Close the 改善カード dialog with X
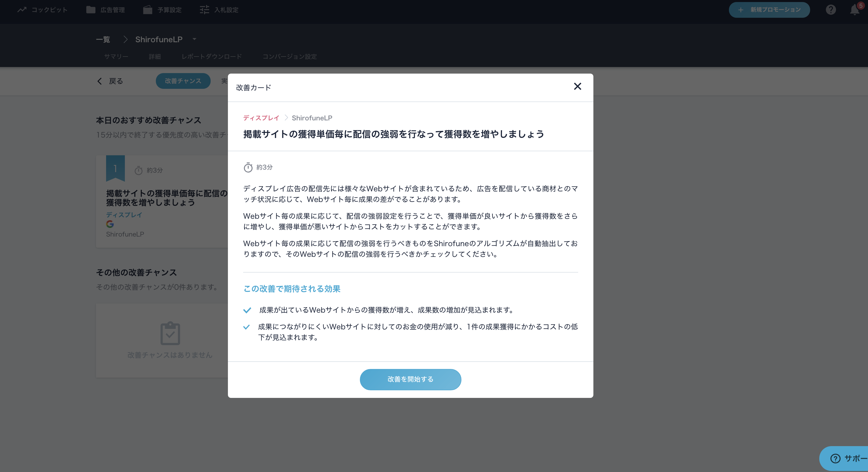This screenshot has width=868, height=472. [x=577, y=87]
